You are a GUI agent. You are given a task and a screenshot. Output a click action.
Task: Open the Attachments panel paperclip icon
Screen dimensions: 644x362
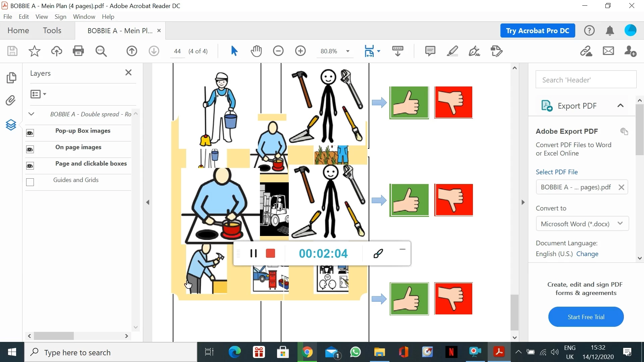(x=11, y=100)
